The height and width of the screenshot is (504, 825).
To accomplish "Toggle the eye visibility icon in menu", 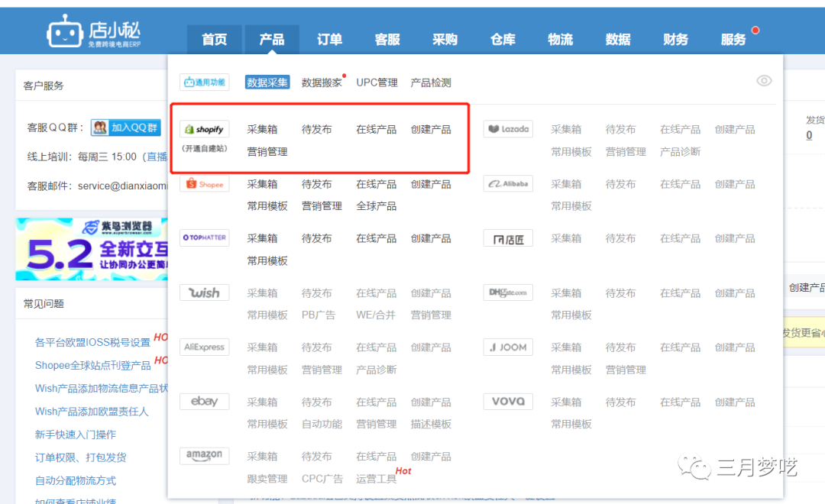I will click(764, 81).
